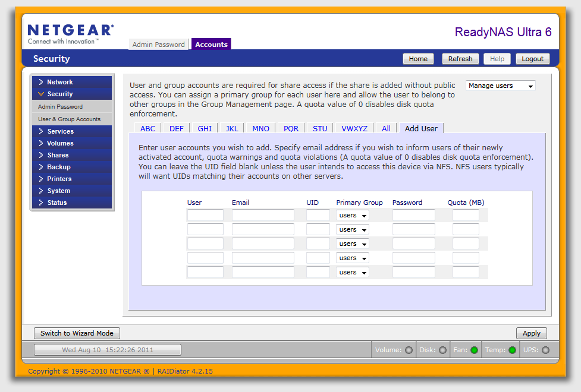The image size is (581, 392).
Task: Click the NETGEAR logo
Action: tap(71, 34)
